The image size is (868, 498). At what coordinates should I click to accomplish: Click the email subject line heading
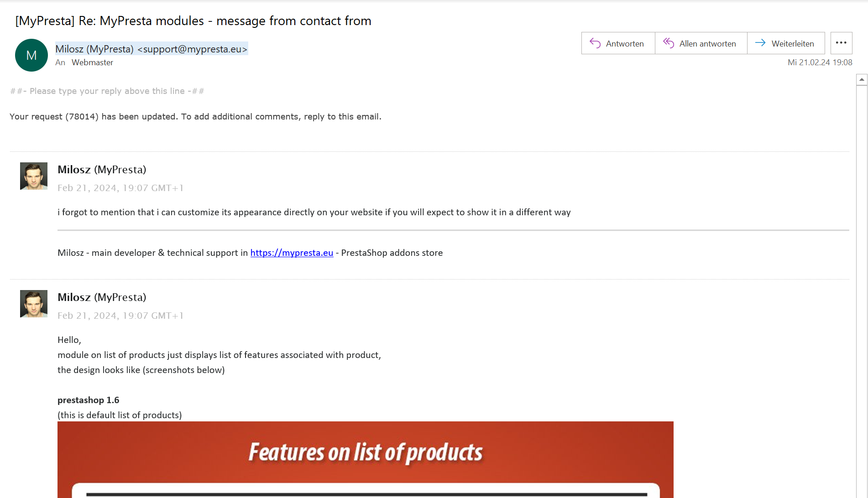tap(193, 21)
